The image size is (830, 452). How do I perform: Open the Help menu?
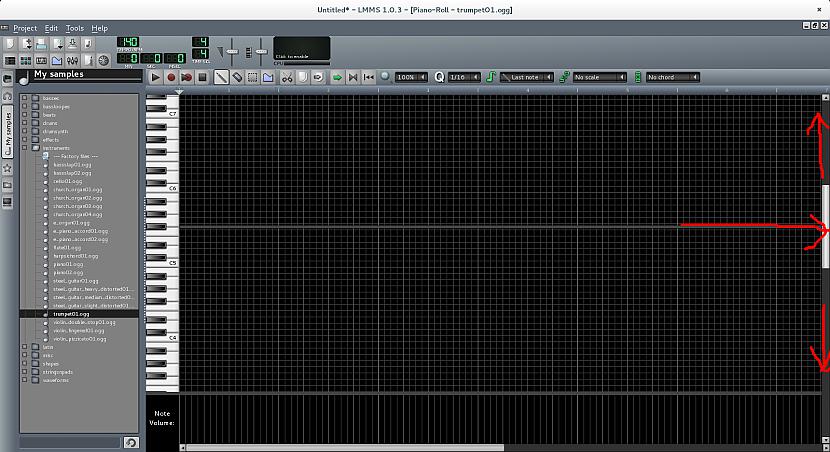coord(100,28)
